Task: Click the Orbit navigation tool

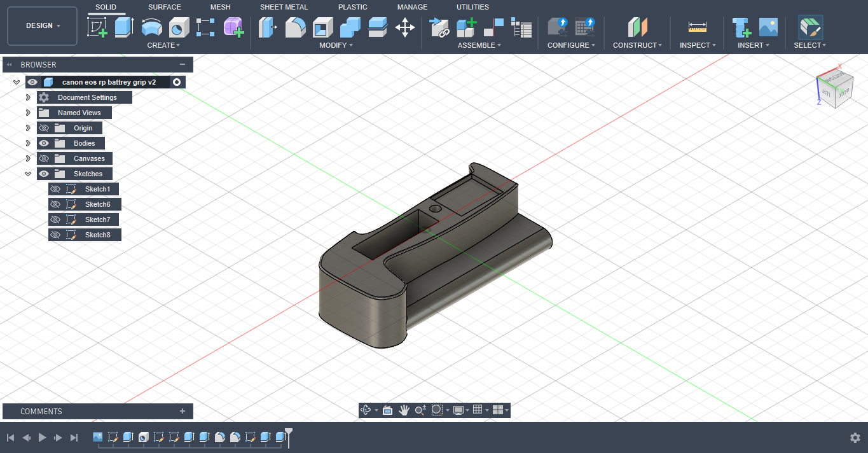Action: pos(366,410)
